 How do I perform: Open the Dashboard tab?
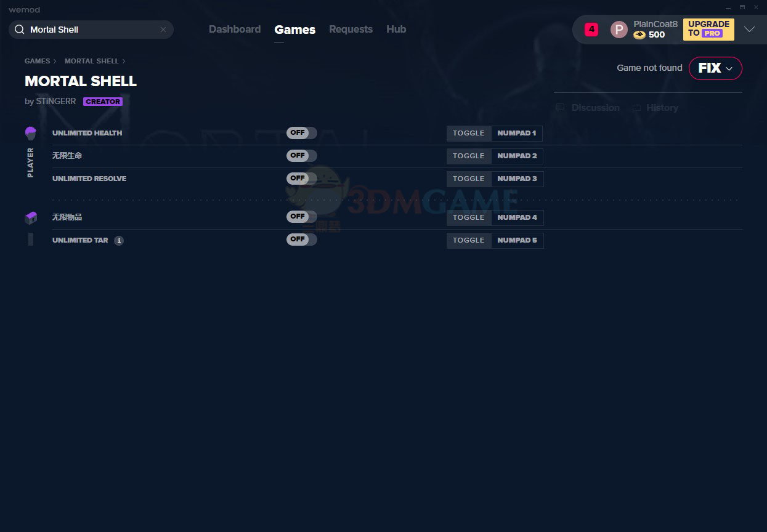click(235, 30)
